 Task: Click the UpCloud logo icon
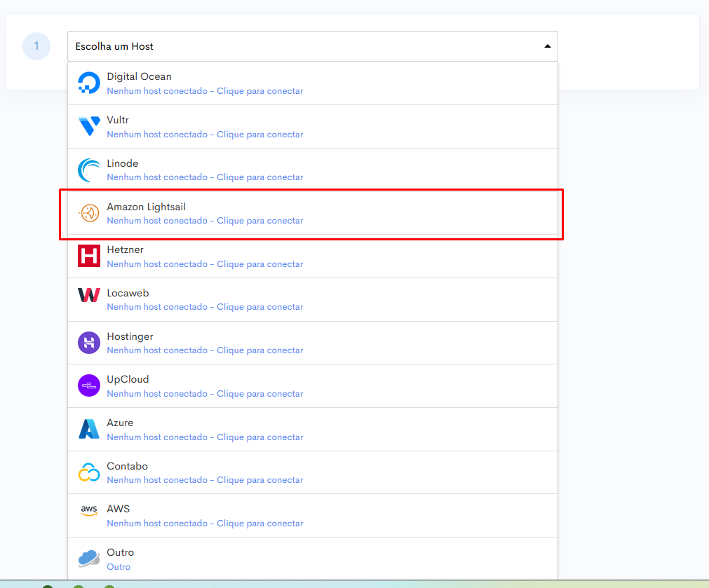(89, 385)
